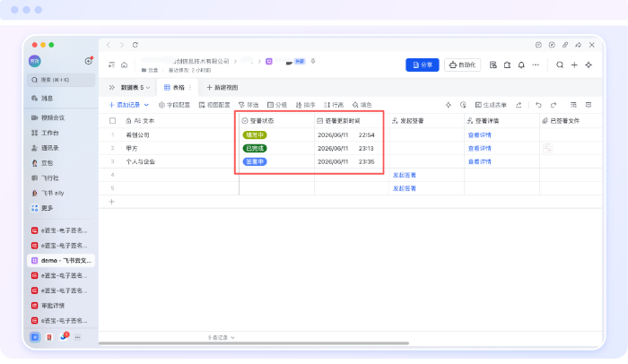Click the plus icon beside header search
Image resolution: width=628 pixels, height=364 pixels.
(574, 65)
